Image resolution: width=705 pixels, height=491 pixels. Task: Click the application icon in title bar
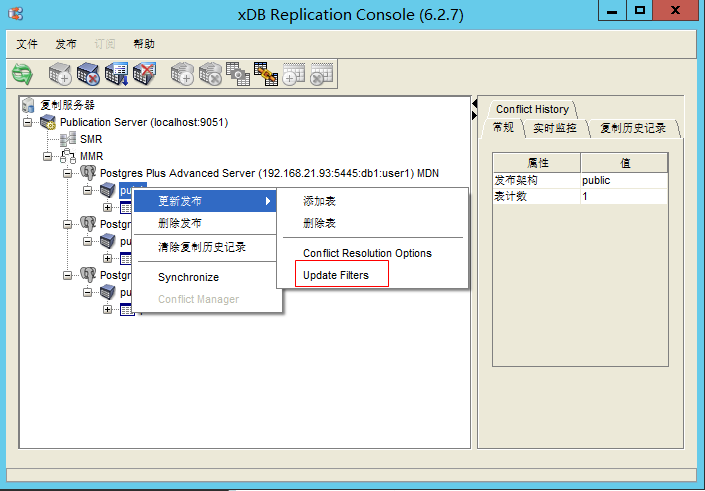coord(16,13)
